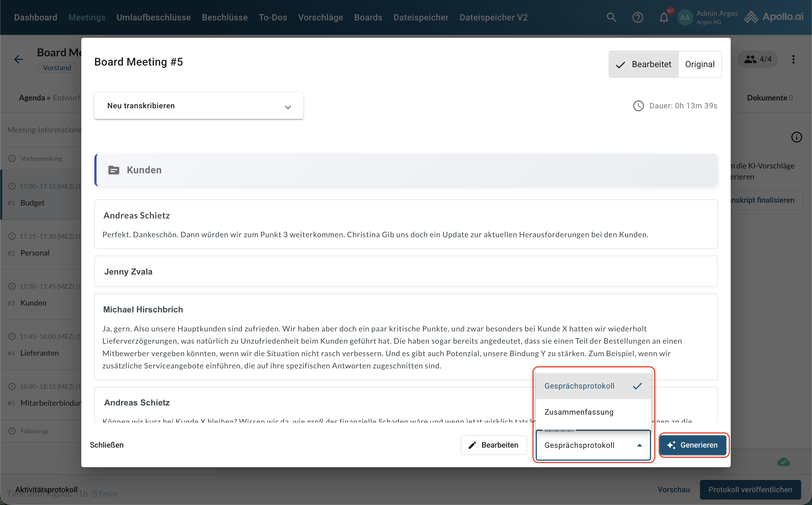Switch to Bearbeitet transcript view
812x505 pixels.
[x=643, y=64]
